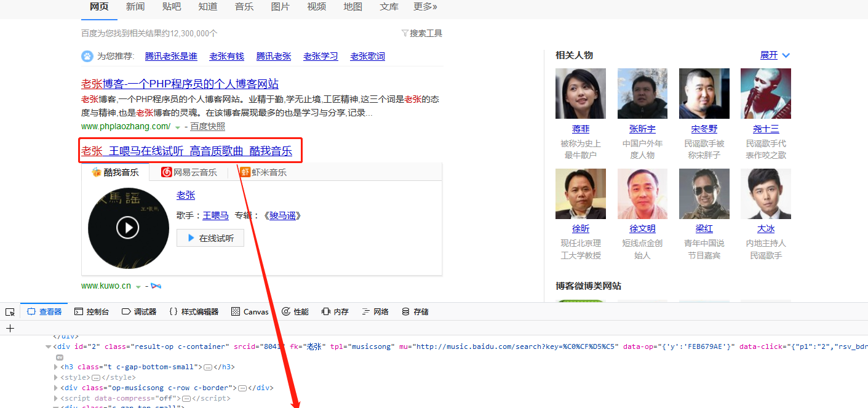Image resolution: width=868 pixels, height=408 pixels.
Task: Open the 地图 search category
Action: coord(352,7)
